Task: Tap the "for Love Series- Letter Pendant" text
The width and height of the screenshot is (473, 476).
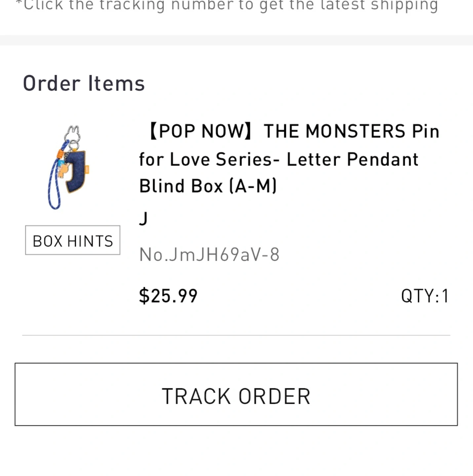Action: click(x=278, y=159)
